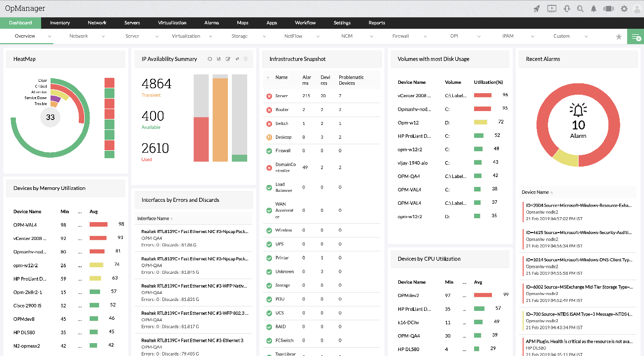Open the presentation screen icon in header
644x356 pixels.
(x=551, y=8)
